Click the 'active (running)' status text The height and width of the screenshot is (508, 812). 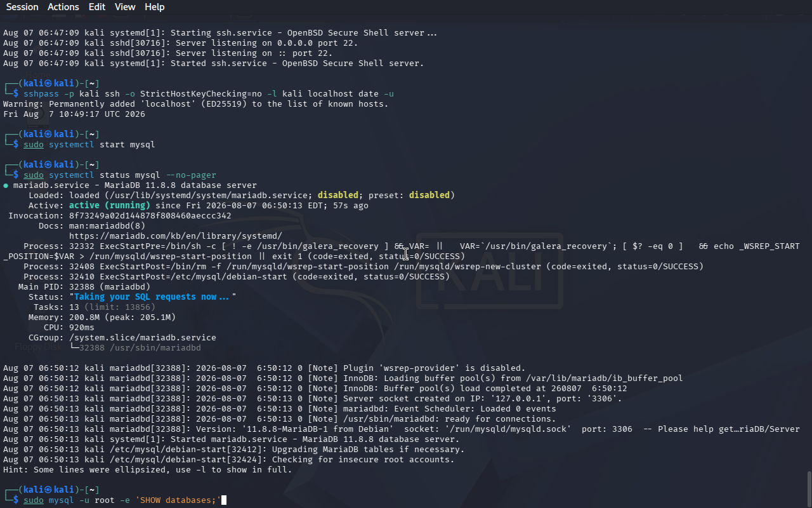click(110, 206)
